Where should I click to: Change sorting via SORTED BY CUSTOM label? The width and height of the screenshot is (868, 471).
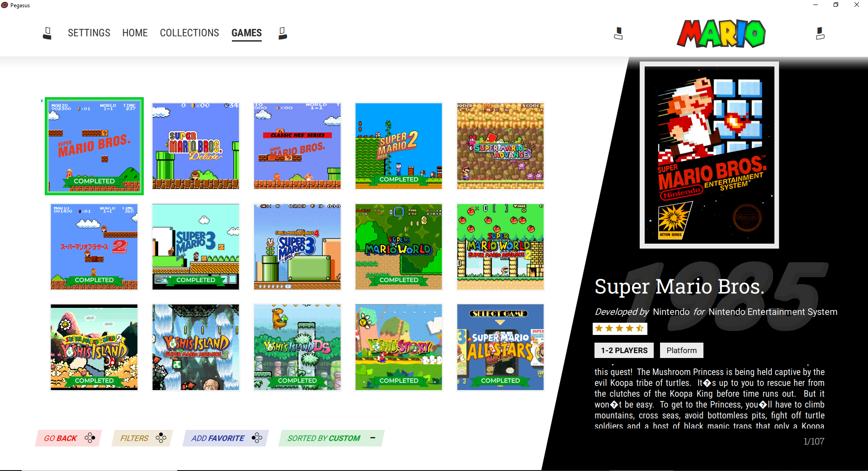pos(324,438)
